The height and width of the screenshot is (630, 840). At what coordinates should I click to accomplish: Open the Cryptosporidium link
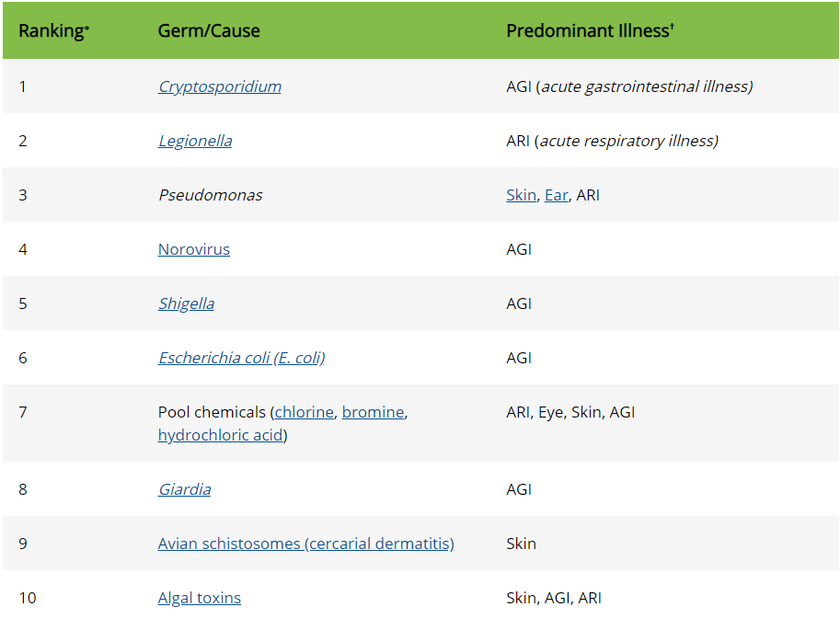pos(219,86)
